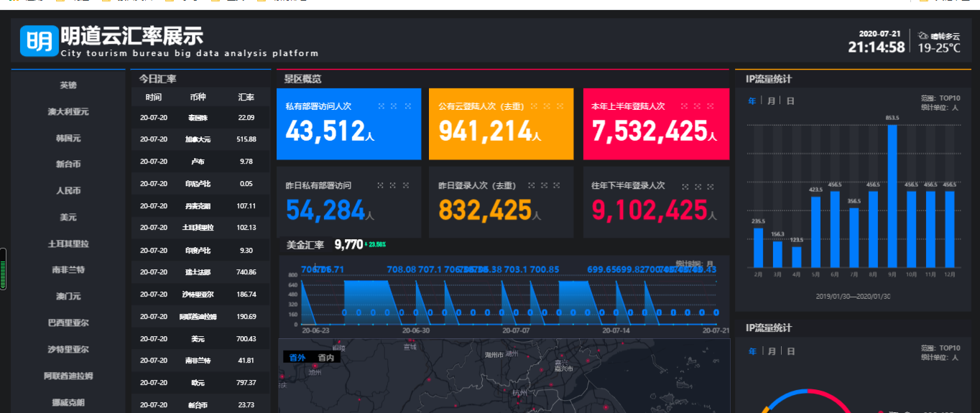980x413 pixels.
Task: Click the 英镑 currency entry
Action: click(68, 85)
